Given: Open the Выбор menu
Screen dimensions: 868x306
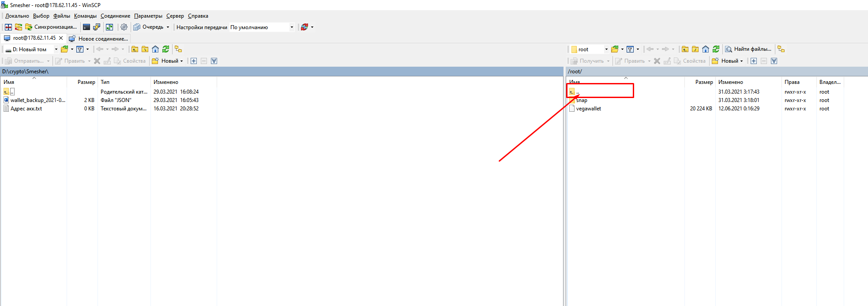Looking at the screenshot, I should point(41,16).
